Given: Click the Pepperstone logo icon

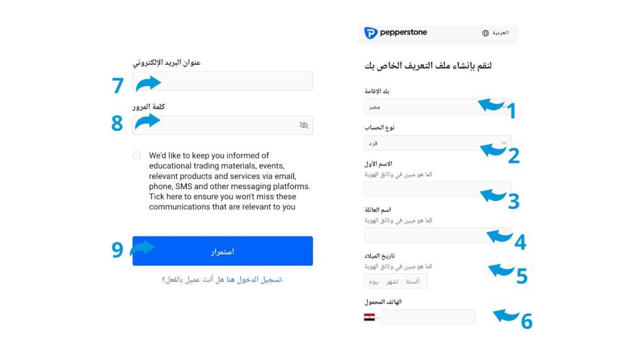Looking at the screenshot, I should point(371,33).
